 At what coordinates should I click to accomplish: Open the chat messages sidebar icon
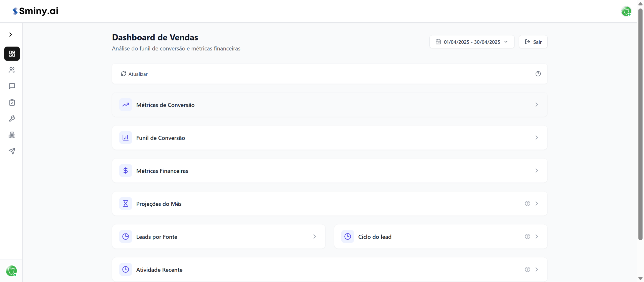pyautogui.click(x=12, y=86)
